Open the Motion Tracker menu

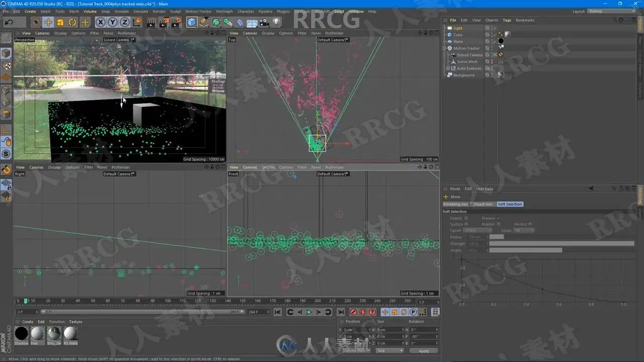point(198,11)
